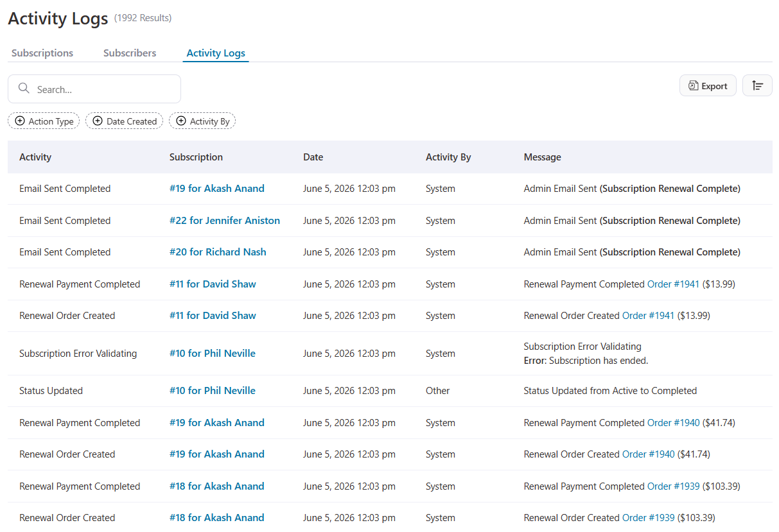The image size is (779, 532).
Task: Open Order #1939 in Renewal Payment Completed message
Action: coord(673,486)
